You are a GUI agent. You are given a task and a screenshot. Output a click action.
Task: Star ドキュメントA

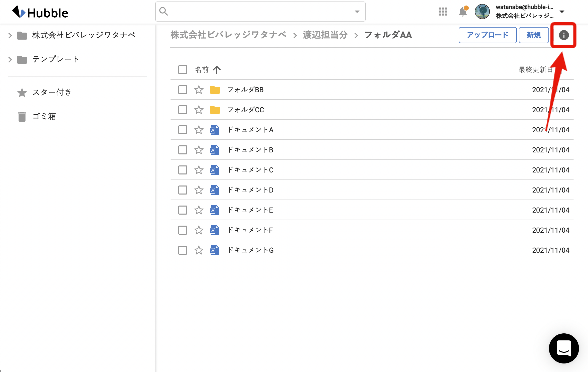click(x=199, y=130)
